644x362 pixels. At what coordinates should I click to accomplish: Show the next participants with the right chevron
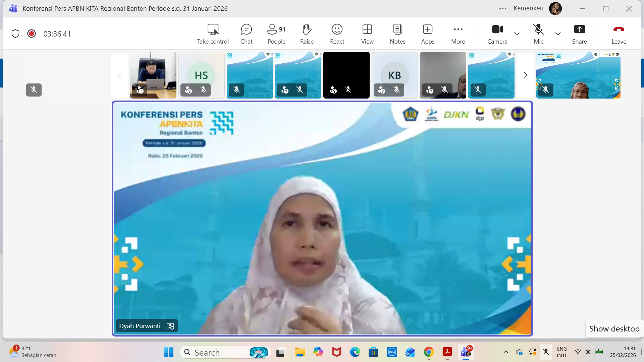point(525,75)
